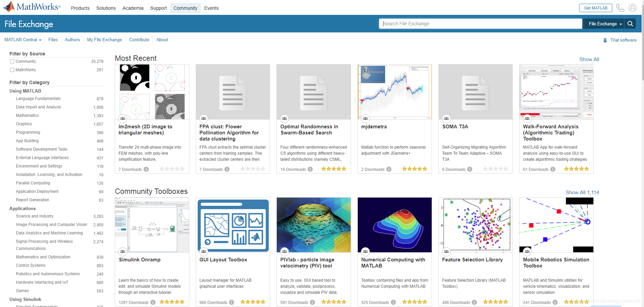Open the Products menu
Viewport: 644px width, 307px height.
tap(80, 8)
